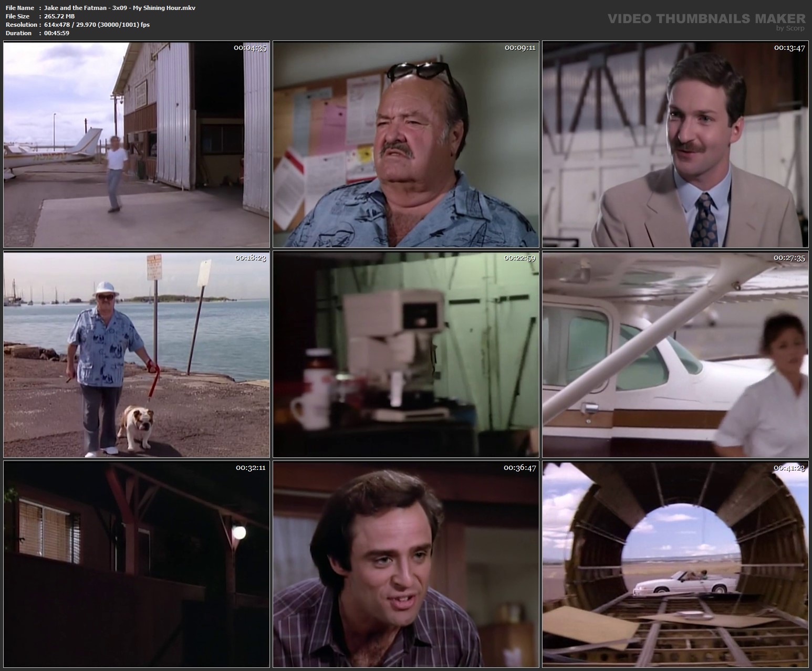Screen dimensions: 812x671
Task: Select the suited man with mustache thumbnail
Action: (x=674, y=144)
